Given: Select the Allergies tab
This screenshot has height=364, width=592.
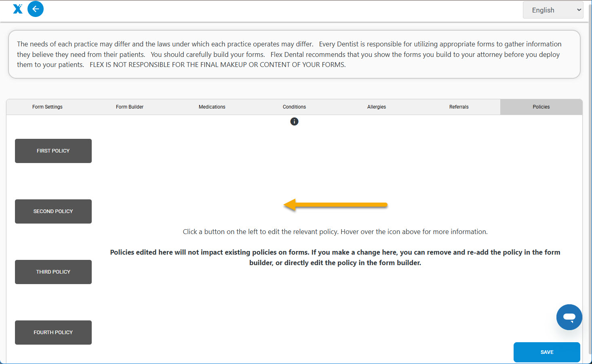Looking at the screenshot, I should [377, 107].
